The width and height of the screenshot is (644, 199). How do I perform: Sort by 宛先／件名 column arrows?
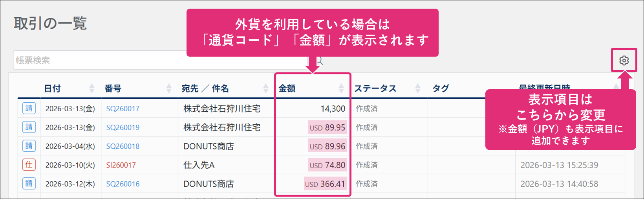pyautogui.click(x=266, y=88)
